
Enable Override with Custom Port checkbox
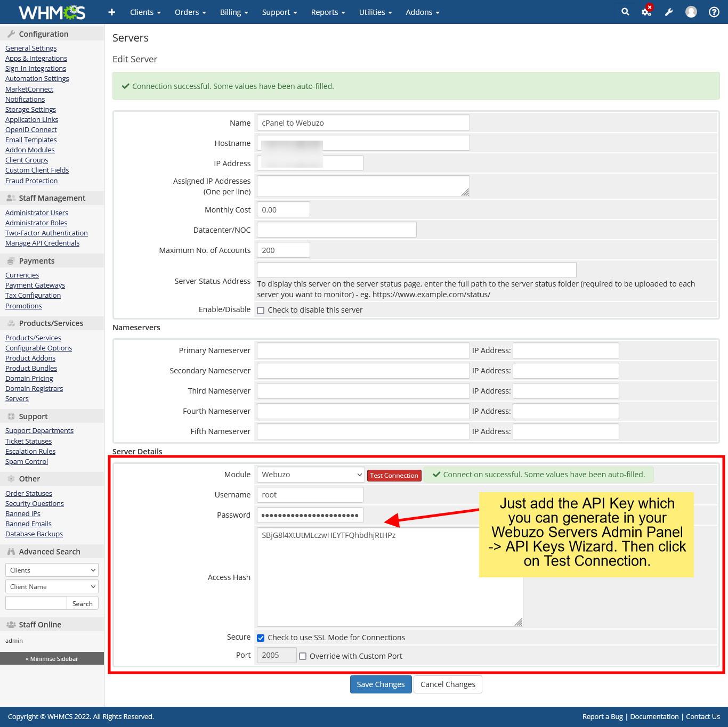(x=303, y=657)
